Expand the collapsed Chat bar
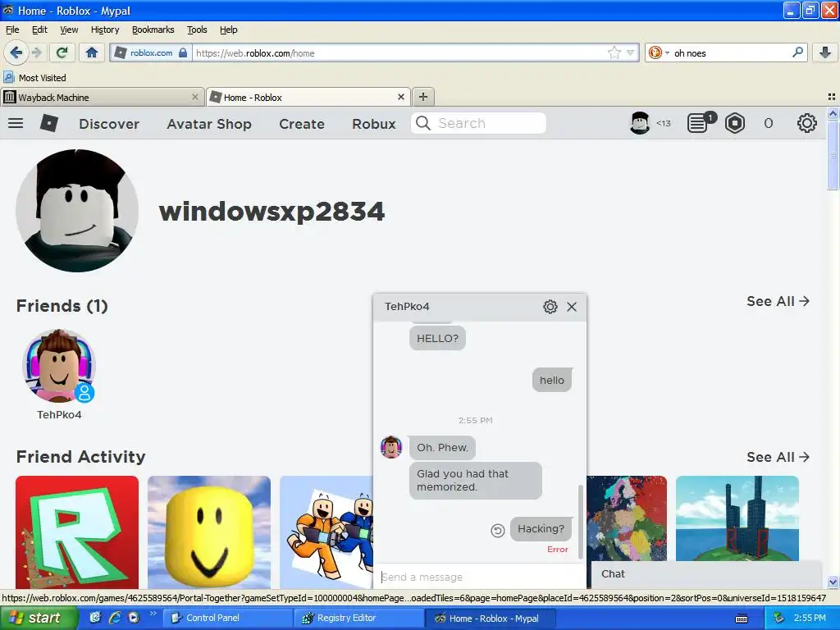This screenshot has height=630, width=840. coord(706,573)
